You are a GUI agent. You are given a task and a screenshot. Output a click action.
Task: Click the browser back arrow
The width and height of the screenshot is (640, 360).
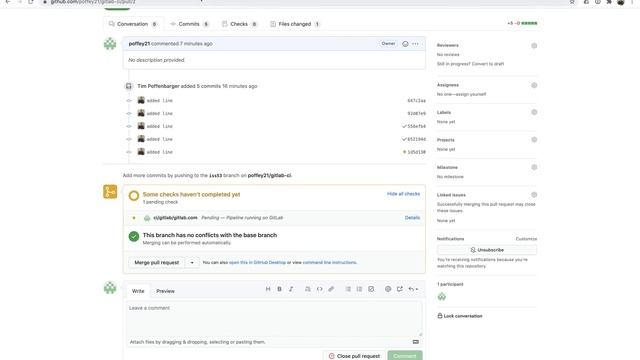pos(8,2)
